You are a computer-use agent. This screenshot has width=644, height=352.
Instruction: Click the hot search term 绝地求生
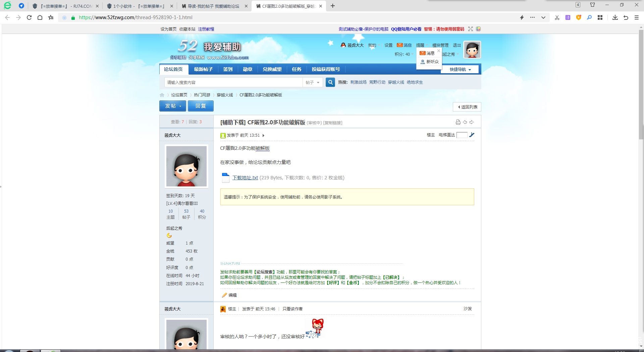click(415, 82)
